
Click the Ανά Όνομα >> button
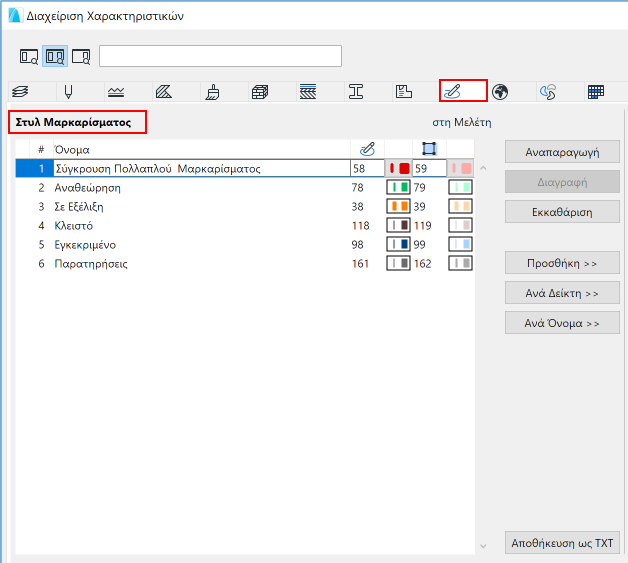[x=562, y=323]
